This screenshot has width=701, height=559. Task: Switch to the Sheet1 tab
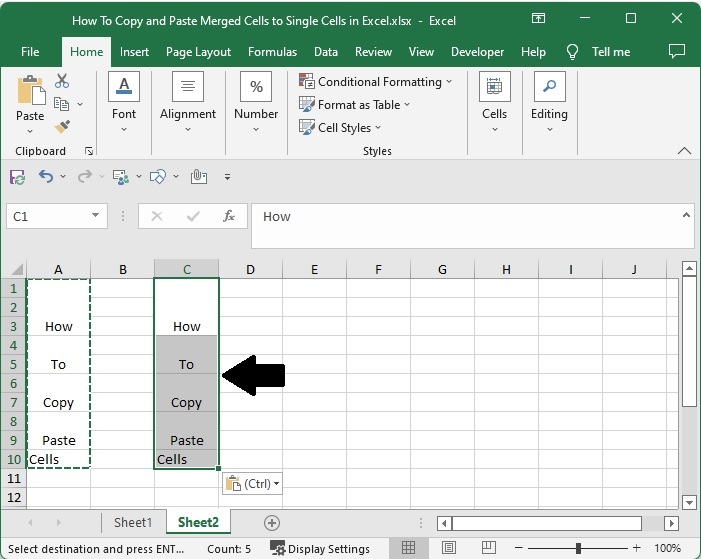[133, 522]
